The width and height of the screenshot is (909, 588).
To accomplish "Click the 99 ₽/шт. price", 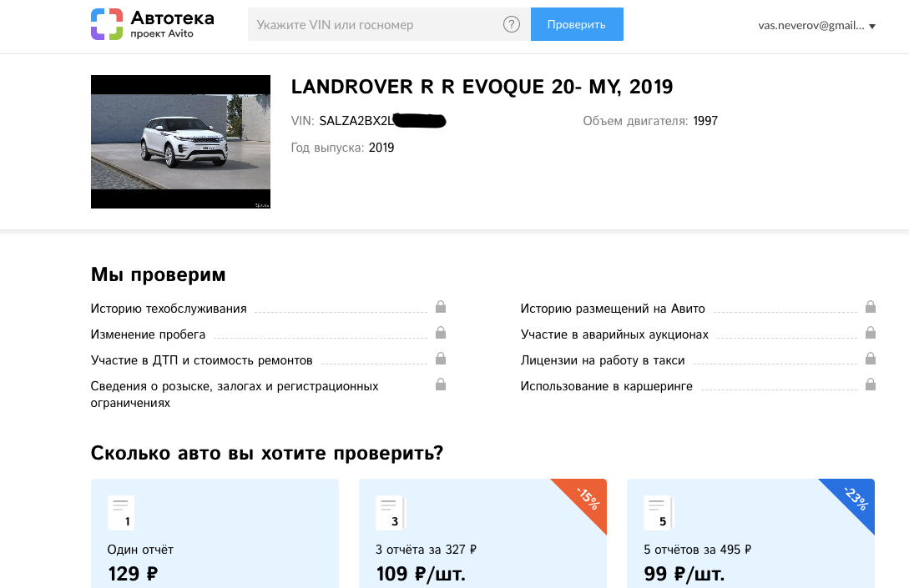I will pyautogui.click(x=684, y=574).
